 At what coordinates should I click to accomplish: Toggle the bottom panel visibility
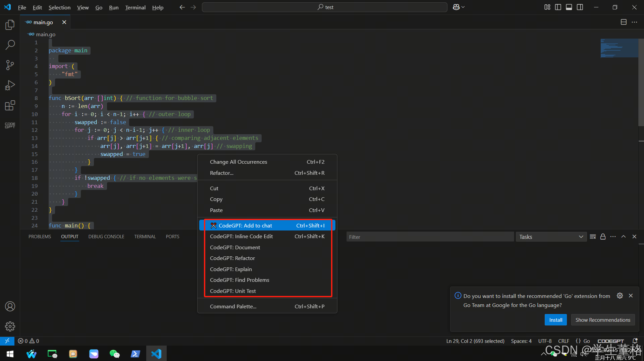(x=569, y=7)
